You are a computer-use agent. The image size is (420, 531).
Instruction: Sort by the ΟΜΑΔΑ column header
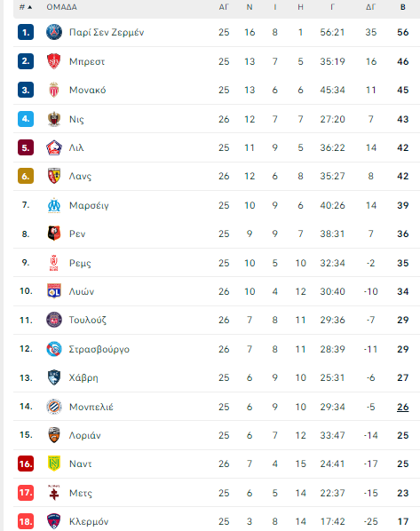coord(61,7)
